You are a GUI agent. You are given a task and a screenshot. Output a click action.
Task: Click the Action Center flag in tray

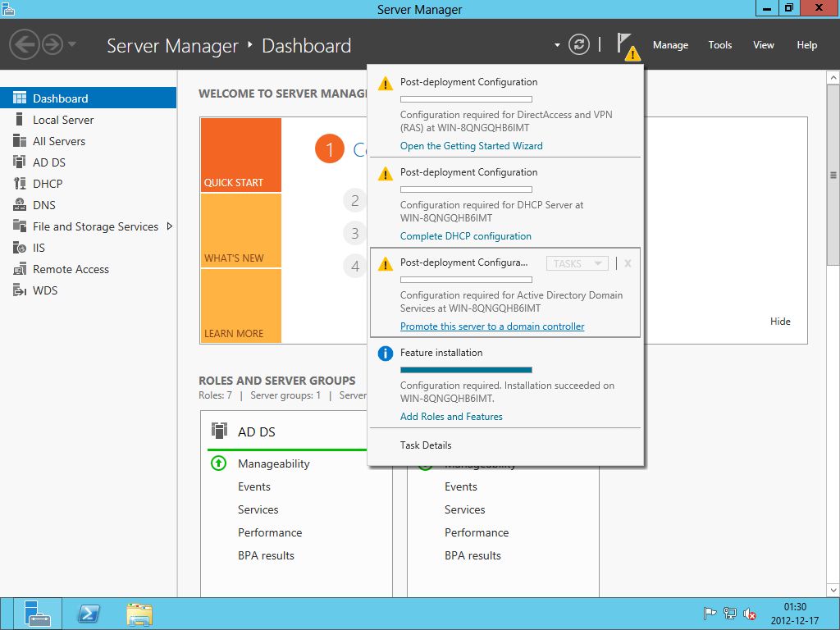[710, 614]
